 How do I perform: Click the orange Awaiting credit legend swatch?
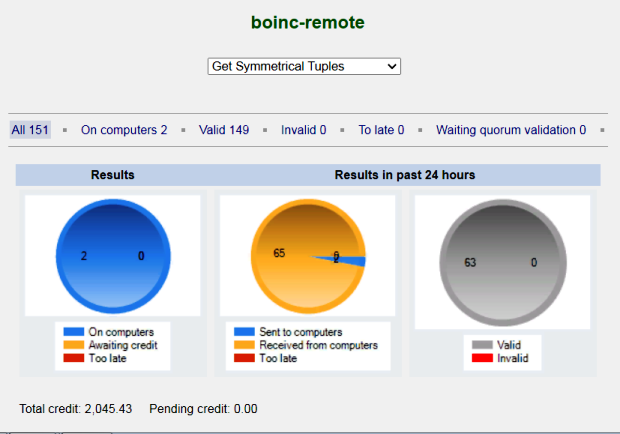point(74,345)
